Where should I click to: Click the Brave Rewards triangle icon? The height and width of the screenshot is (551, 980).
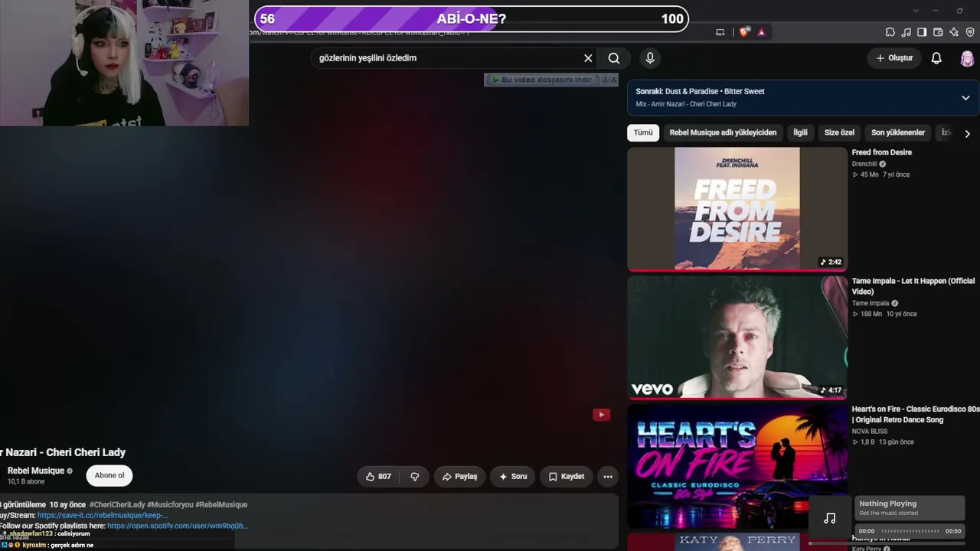pyautogui.click(x=761, y=32)
